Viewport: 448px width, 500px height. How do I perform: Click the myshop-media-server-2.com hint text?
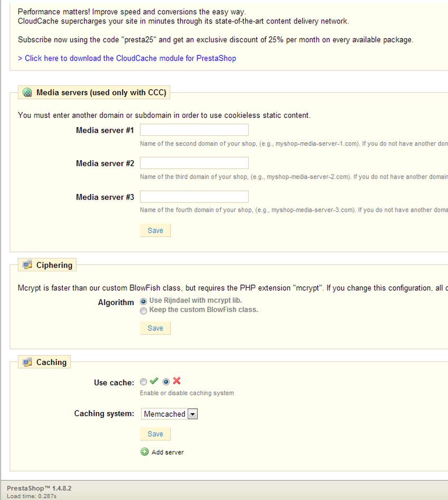(x=294, y=177)
